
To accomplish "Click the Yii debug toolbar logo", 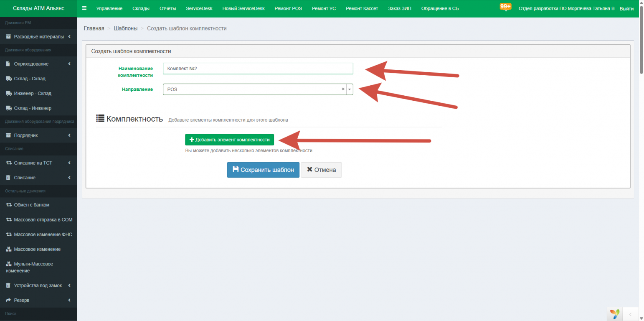I will 614,314.
